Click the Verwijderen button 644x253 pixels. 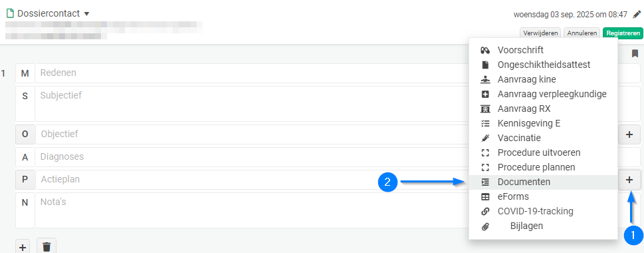pyautogui.click(x=541, y=33)
